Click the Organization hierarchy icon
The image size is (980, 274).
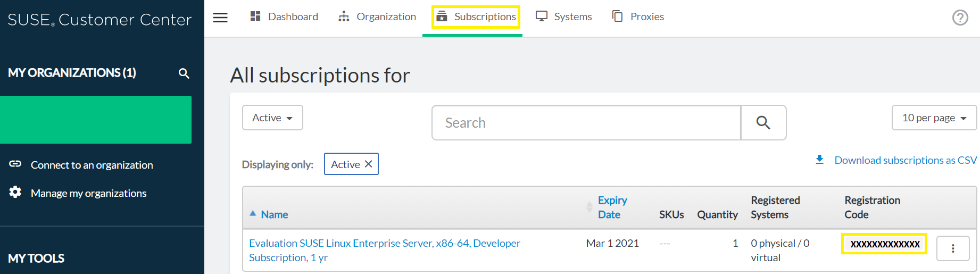[x=344, y=16]
